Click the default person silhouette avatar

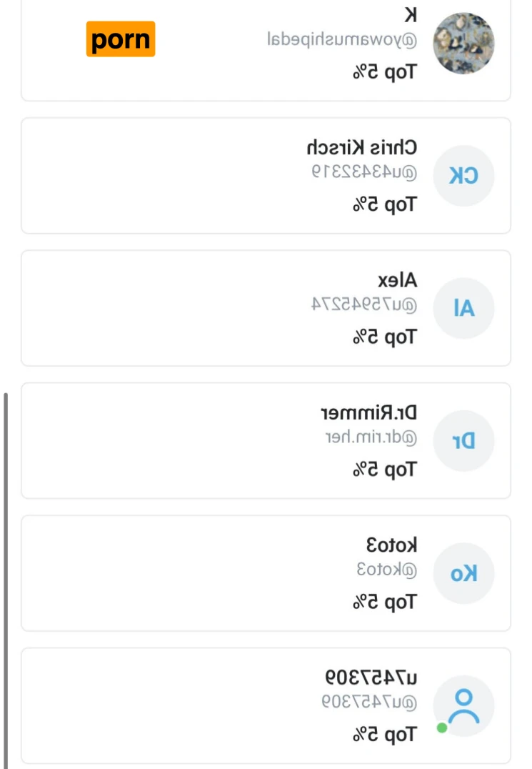463,706
